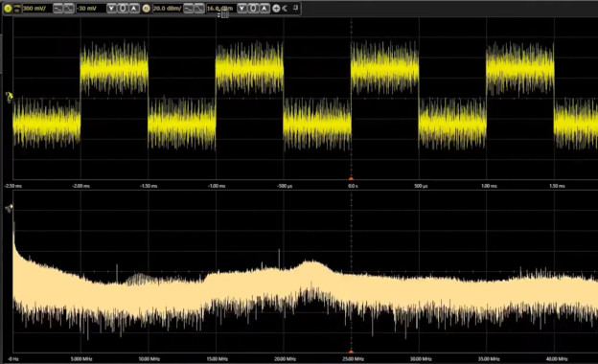Click orange trigger marker on time axis

point(352,178)
